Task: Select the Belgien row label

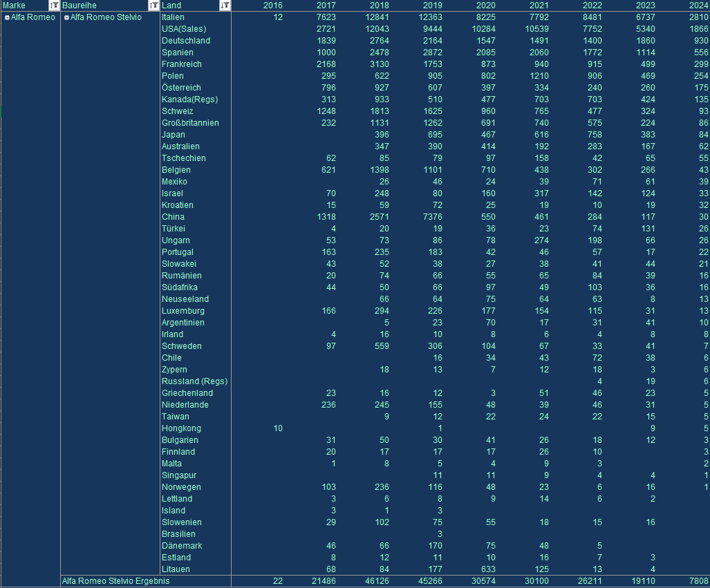Action: 176,170
